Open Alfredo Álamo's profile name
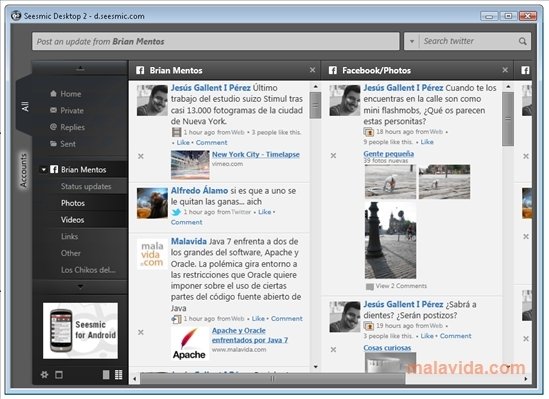The height and width of the screenshot is (399, 549). click(x=199, y=191)
